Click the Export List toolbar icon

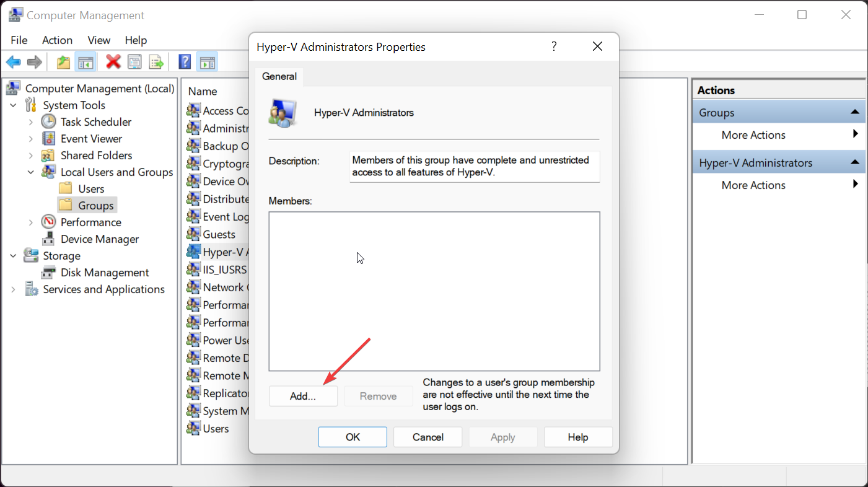point(156,62)
